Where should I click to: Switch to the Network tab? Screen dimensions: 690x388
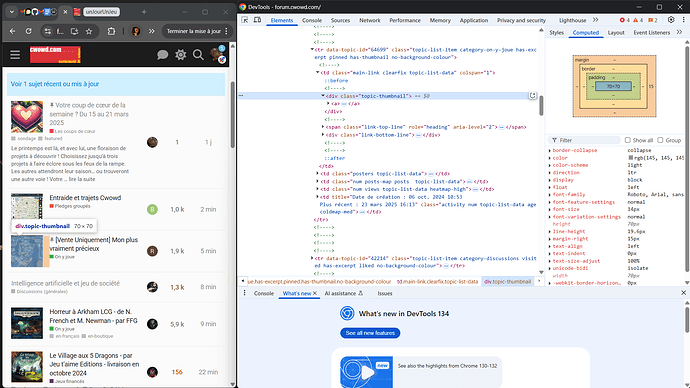point(370,20)
